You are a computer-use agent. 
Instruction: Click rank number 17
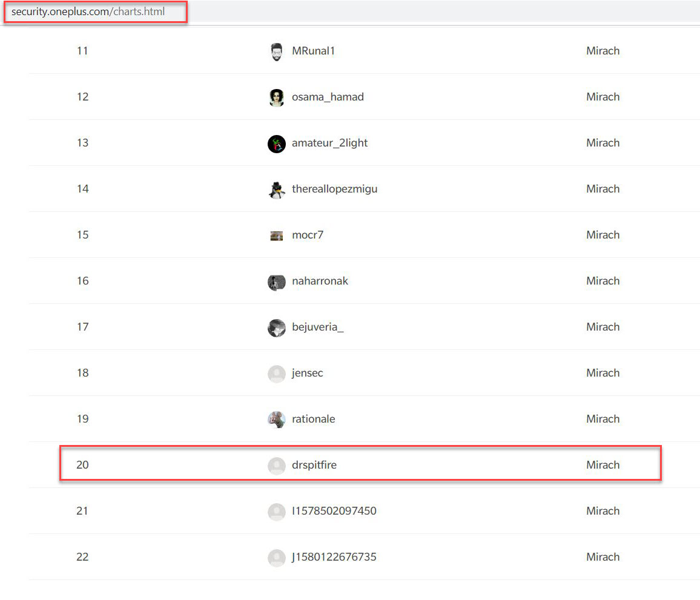point(82,327)
